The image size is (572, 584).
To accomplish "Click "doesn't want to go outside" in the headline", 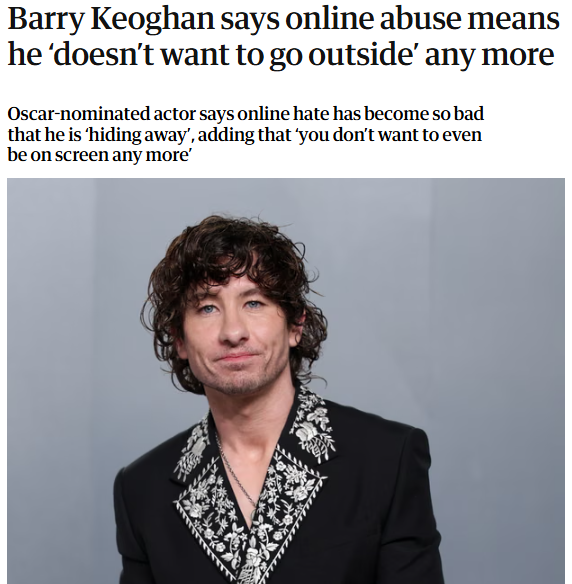I will (x=236, y=54).
